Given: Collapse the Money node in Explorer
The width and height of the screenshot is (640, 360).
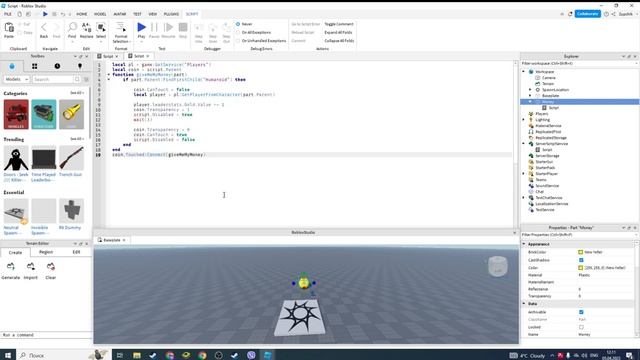Looking at the screenshot, I should coord(530,102).
